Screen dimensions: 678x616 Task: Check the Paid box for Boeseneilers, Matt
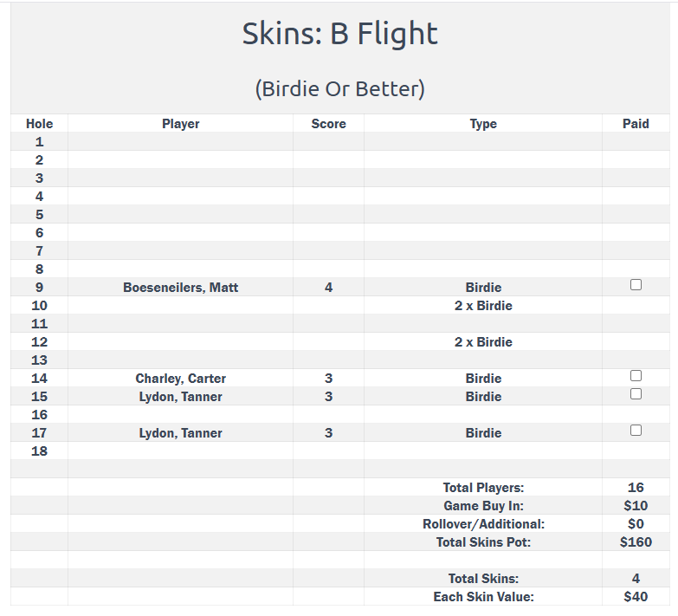(x=636, y=285)
